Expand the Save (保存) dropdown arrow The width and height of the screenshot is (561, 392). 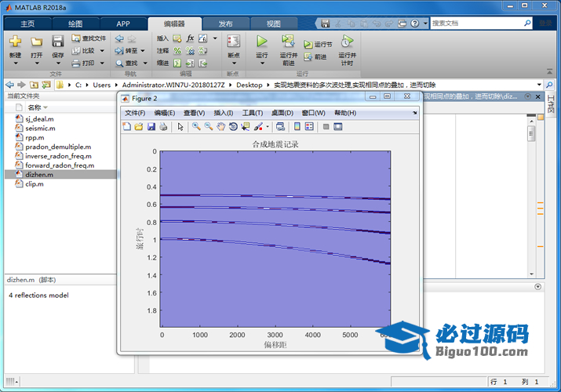click(x=58, y=64)
